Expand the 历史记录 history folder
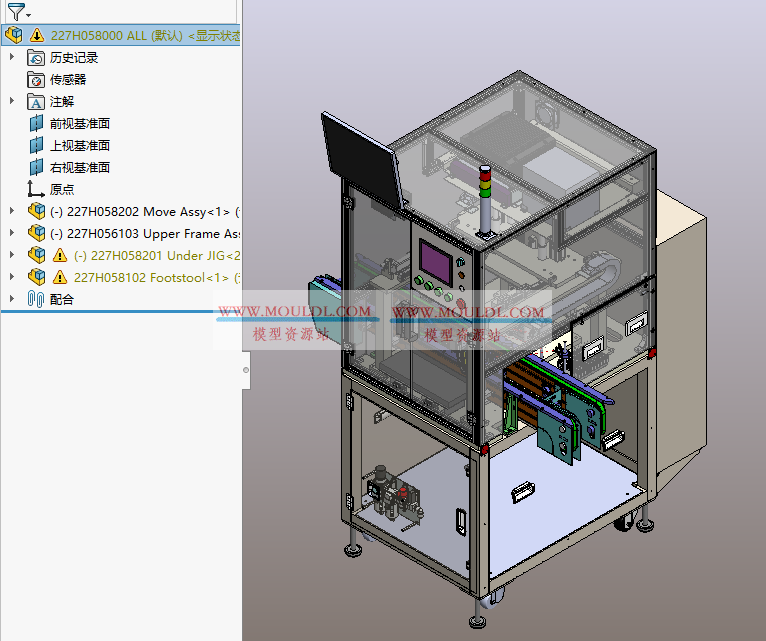 (12, 58)
